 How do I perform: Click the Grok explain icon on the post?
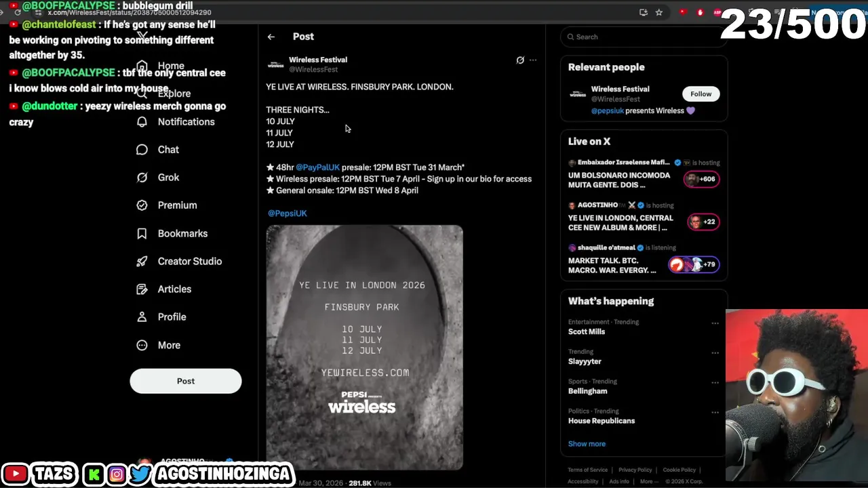pyautogui.click(x=520, y=60)
